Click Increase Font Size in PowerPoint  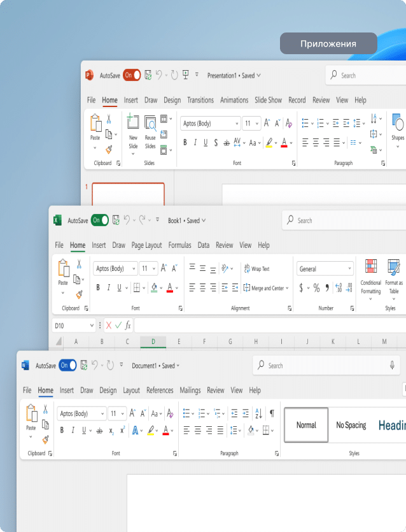(267, 123)
